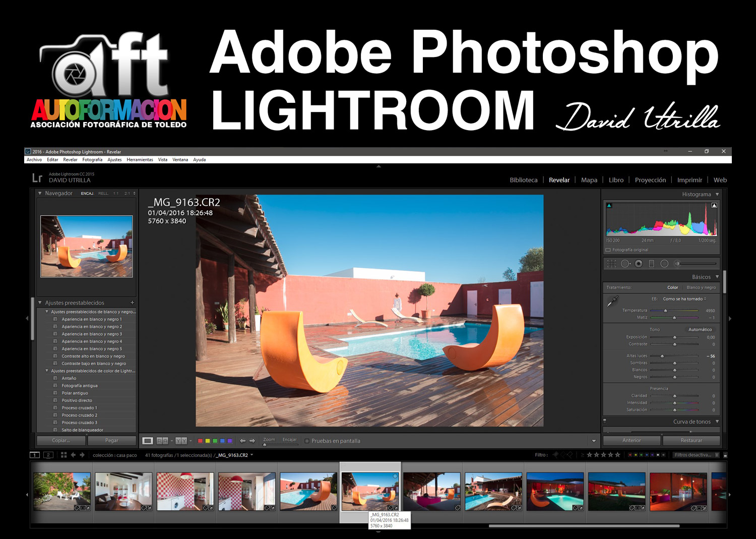
Task: Enable Pruebas en pantalla checkbox
Action: click(x=306, y=441)
